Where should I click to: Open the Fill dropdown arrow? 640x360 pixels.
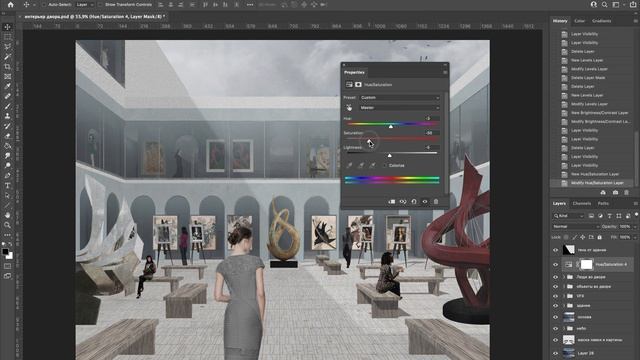634,237
